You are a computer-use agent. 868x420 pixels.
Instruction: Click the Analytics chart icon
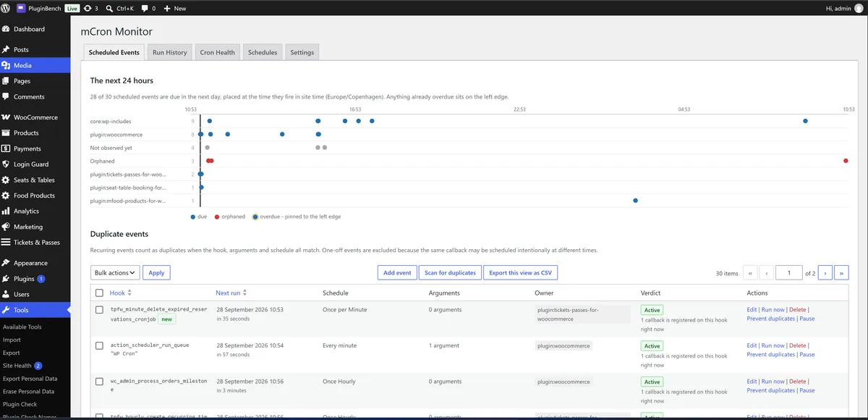pos(7,211)
